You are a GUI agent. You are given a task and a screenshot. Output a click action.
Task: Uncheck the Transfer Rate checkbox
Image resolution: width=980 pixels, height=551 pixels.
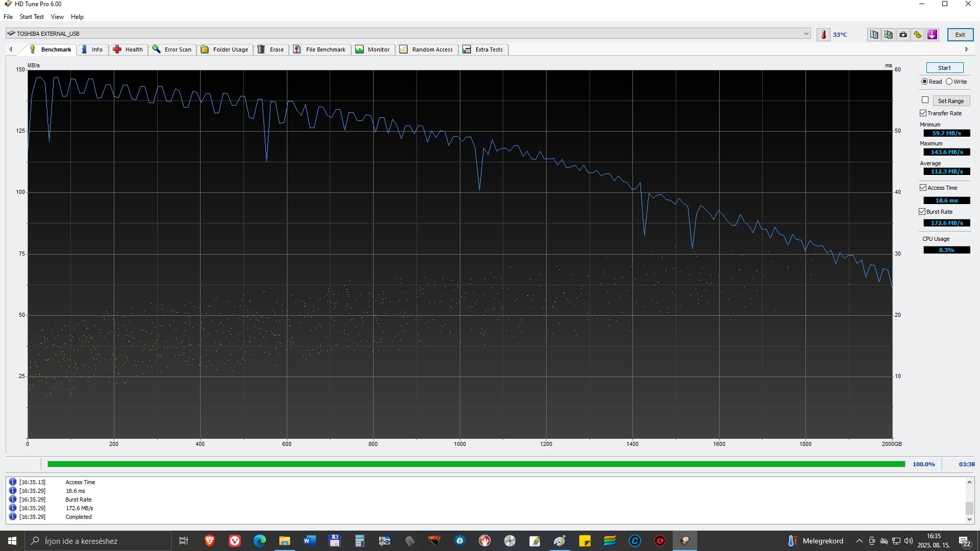pos(923,113)
